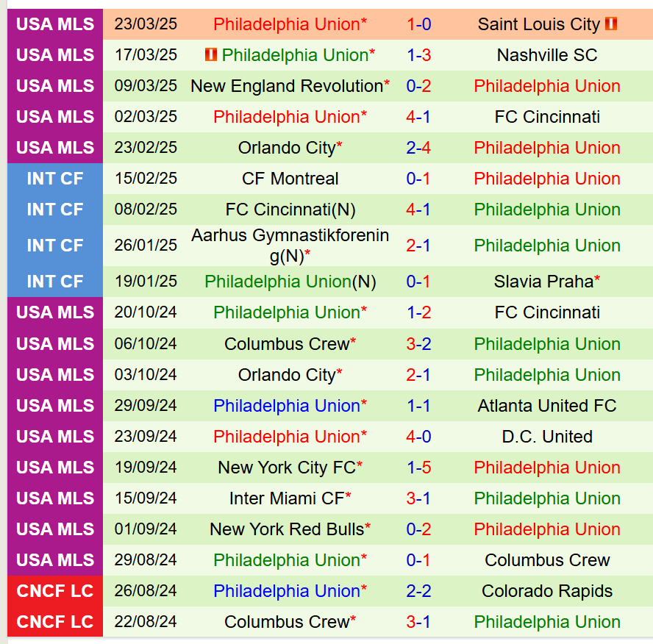Open Orlando City link in the 23/02/25 row
The image size is (653, 644).
click(286, 148)
